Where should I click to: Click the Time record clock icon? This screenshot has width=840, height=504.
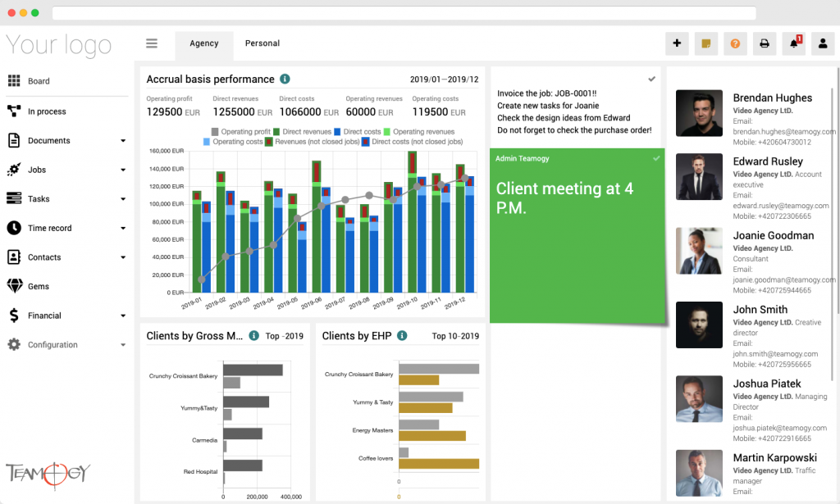(14, 228)
